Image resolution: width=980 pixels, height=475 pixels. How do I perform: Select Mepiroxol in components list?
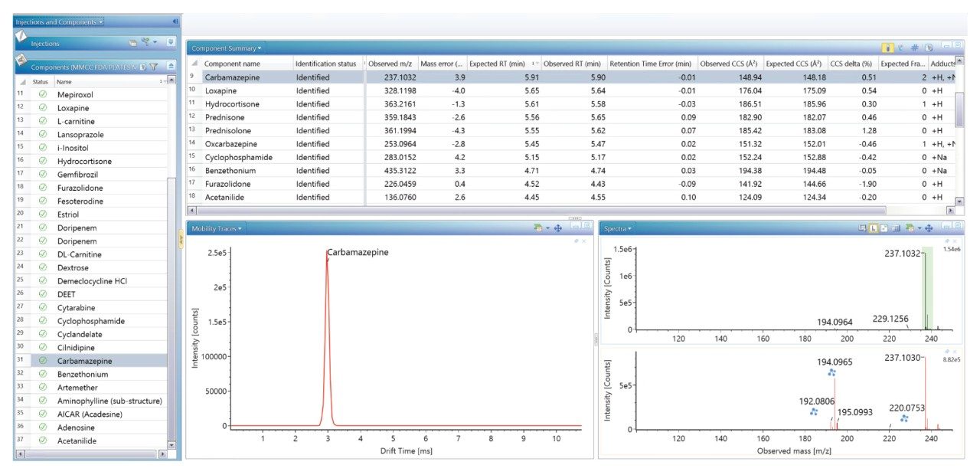click(90, 94)
